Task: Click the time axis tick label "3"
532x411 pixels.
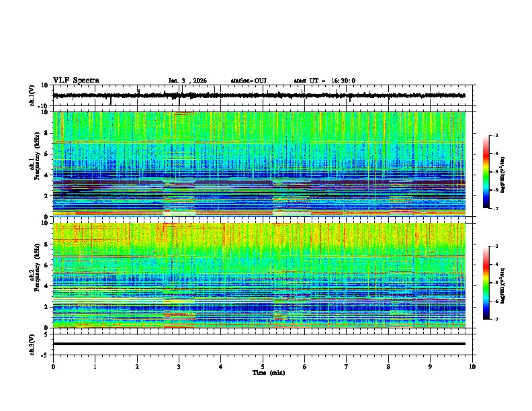Action: 179,367
